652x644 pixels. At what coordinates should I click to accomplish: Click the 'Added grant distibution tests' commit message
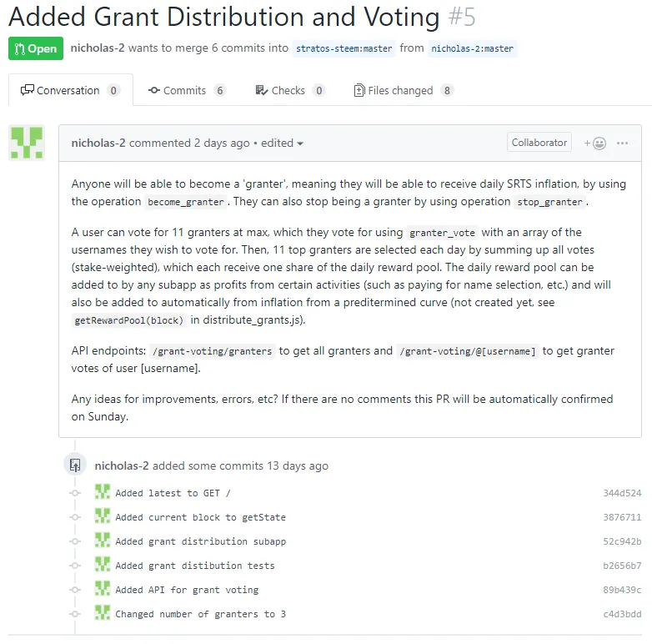click(195, 566)
